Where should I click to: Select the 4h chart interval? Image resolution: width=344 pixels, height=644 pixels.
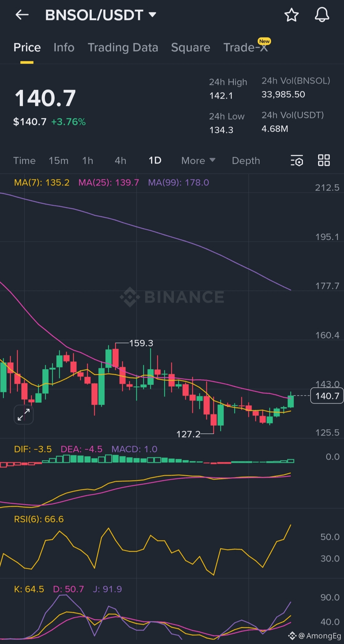(120, 160)
